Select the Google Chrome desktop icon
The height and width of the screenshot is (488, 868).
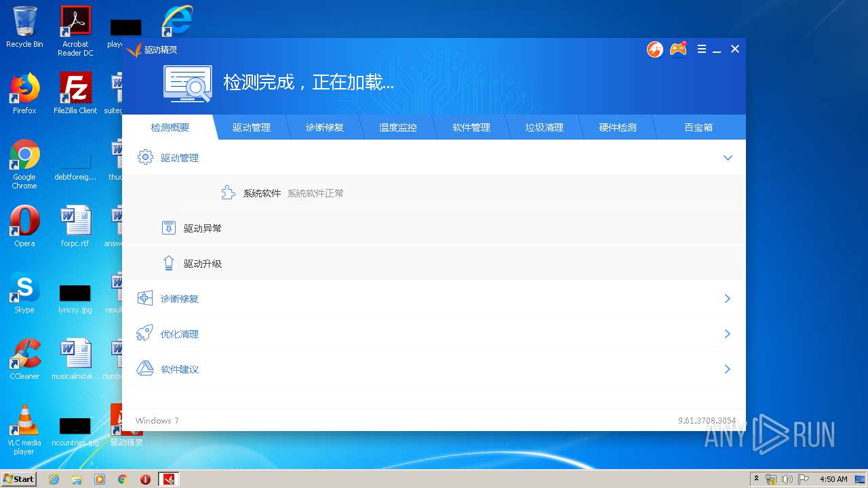(x=24, y=164)
